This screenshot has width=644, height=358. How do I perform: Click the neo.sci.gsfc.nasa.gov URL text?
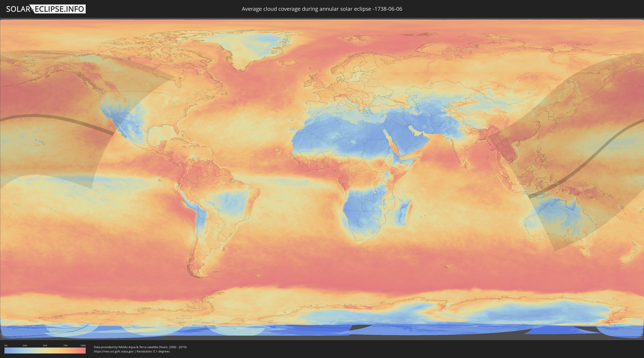(114, 352)
